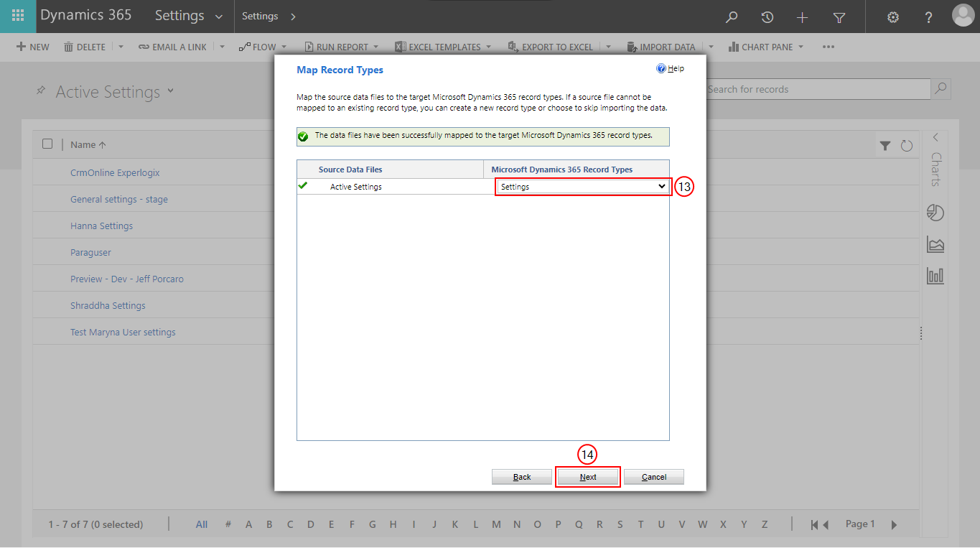Screen dimensions: 980x548
Task: Open the user profile avatar
Action: 963,16
